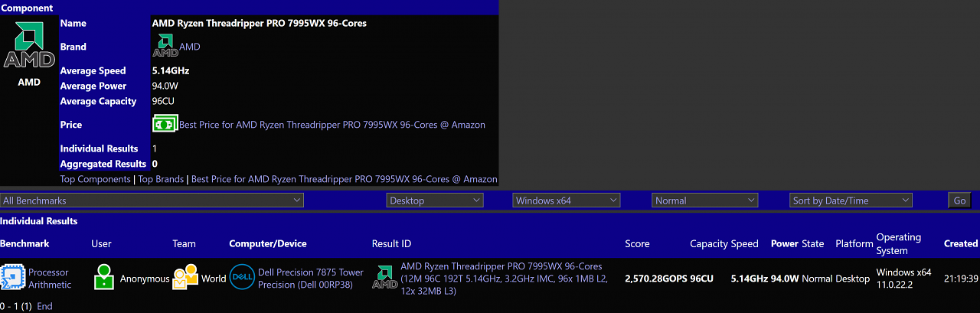This screenshot has height=313, width=980.
Task: Click the AMD icon beside Result ID
Action: (x=384, y=278)
